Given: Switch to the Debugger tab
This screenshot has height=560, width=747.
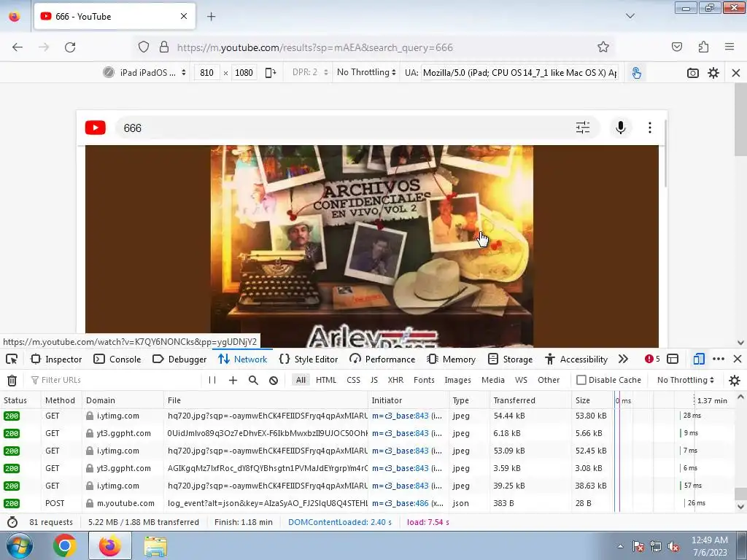Looking at the screenshot, I should click(x=179, y=359).
